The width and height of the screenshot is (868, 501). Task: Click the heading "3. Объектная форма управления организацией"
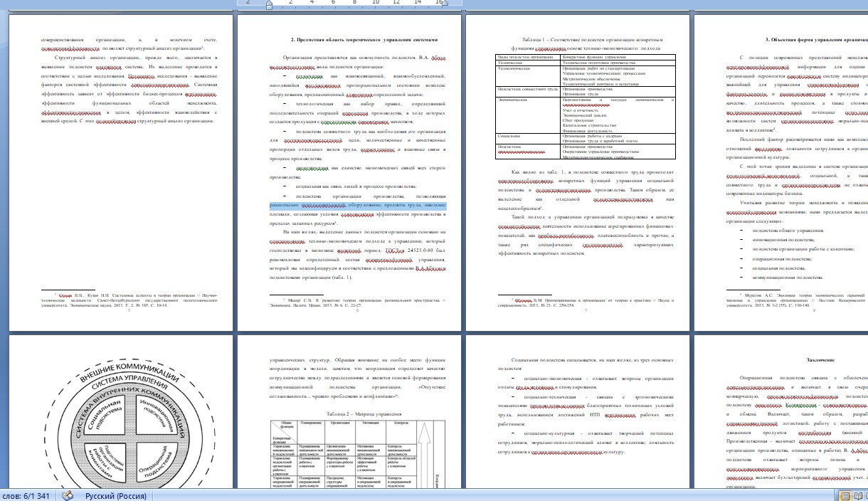817,41
